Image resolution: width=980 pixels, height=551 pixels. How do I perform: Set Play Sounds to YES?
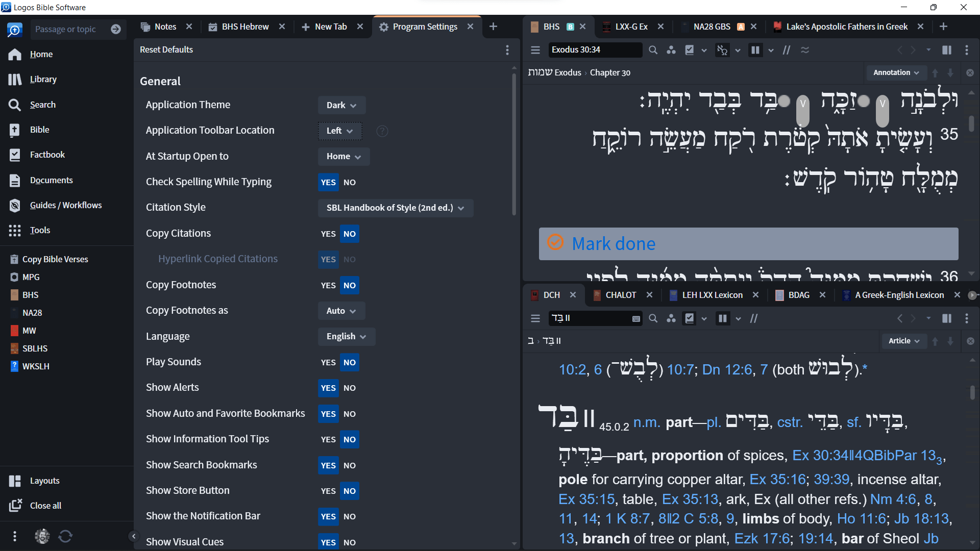coord(328,362)
